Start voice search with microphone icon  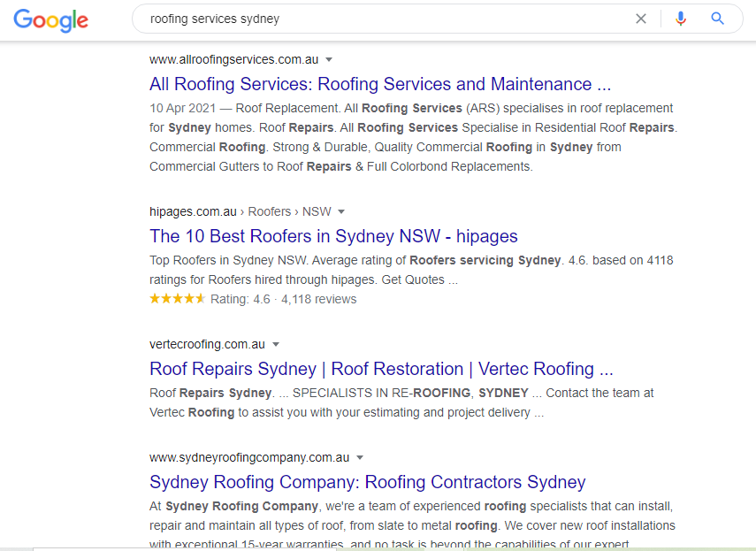click(x=680, y=19)
